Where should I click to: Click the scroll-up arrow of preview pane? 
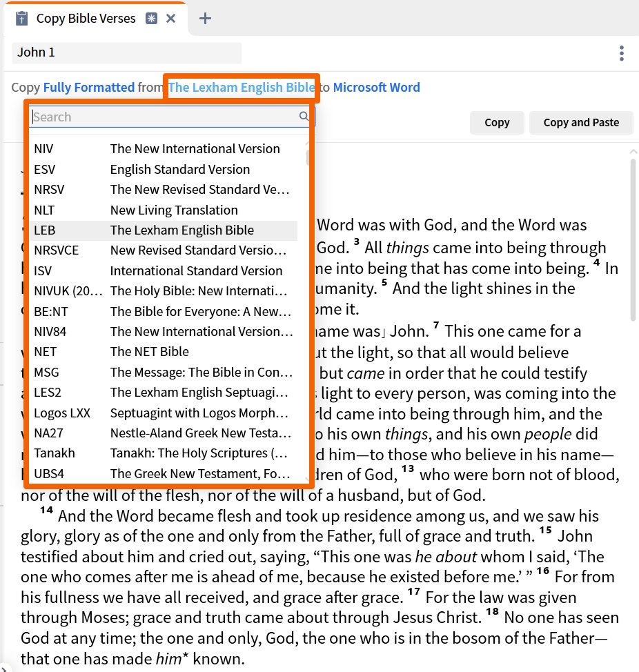pyautogui.click(x=633, y=152)
